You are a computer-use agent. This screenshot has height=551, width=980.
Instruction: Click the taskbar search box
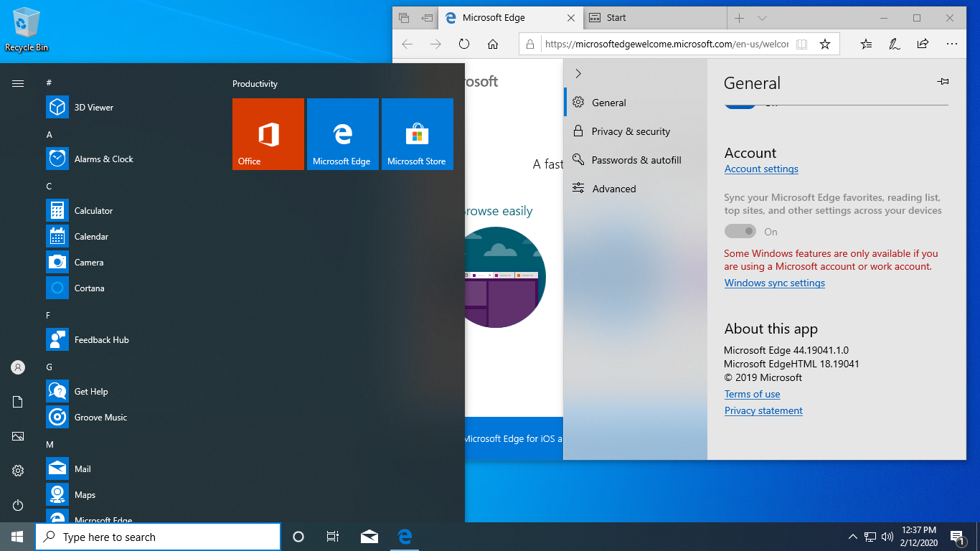(158, 537)
